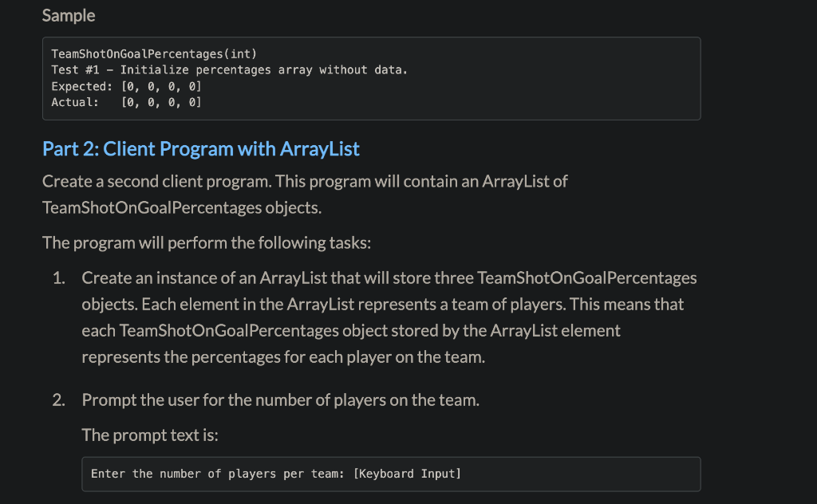
Task: Click the list number "1." marker
Action: click(x=59, y=278)
